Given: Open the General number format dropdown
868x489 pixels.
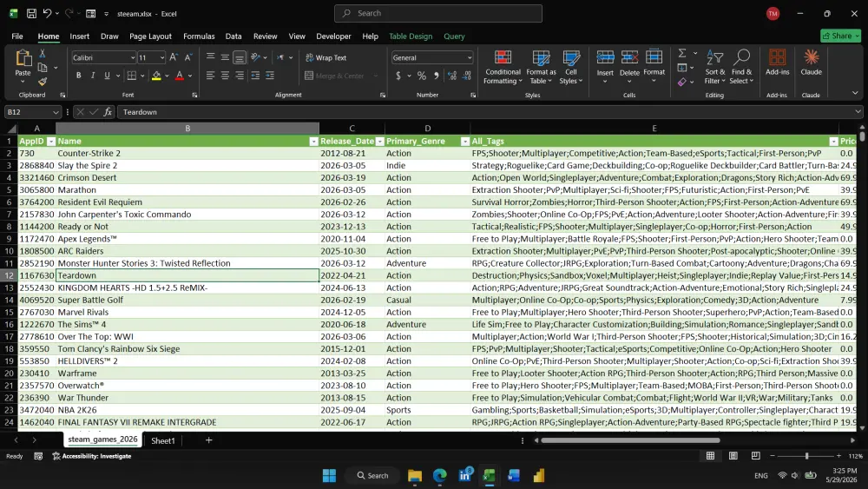Looking at the screenshot, I should coord(470,57).
